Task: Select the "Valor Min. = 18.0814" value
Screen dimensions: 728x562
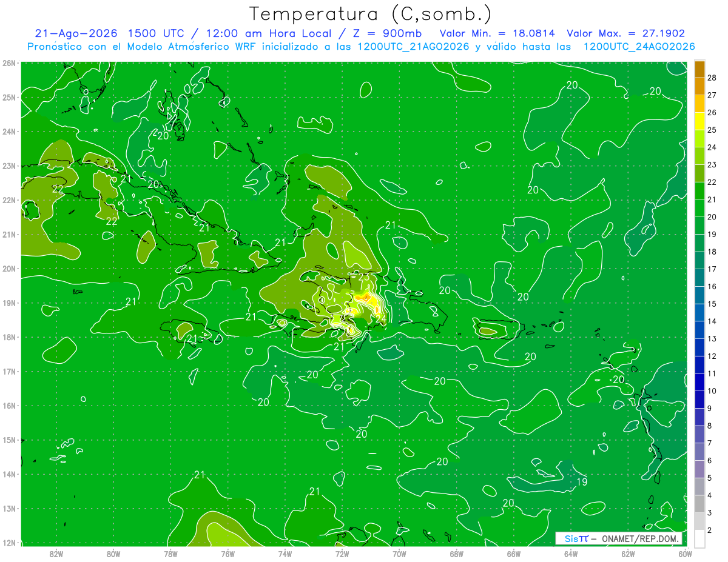Action: point(497,33)
